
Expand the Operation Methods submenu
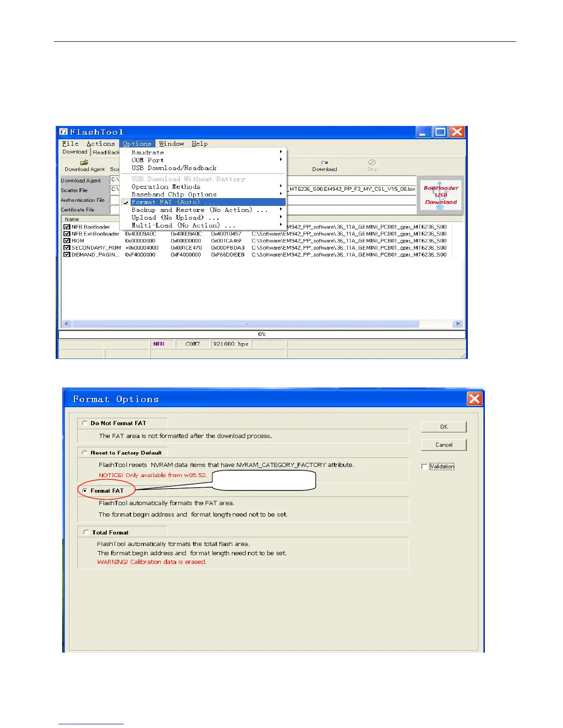click(x=203, y=187)
